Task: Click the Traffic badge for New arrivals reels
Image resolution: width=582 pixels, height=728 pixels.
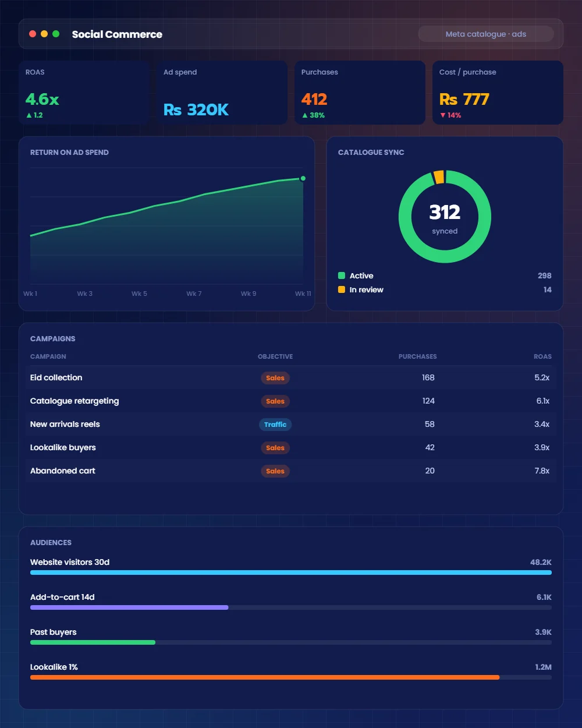Action: (x=275, y=425)
